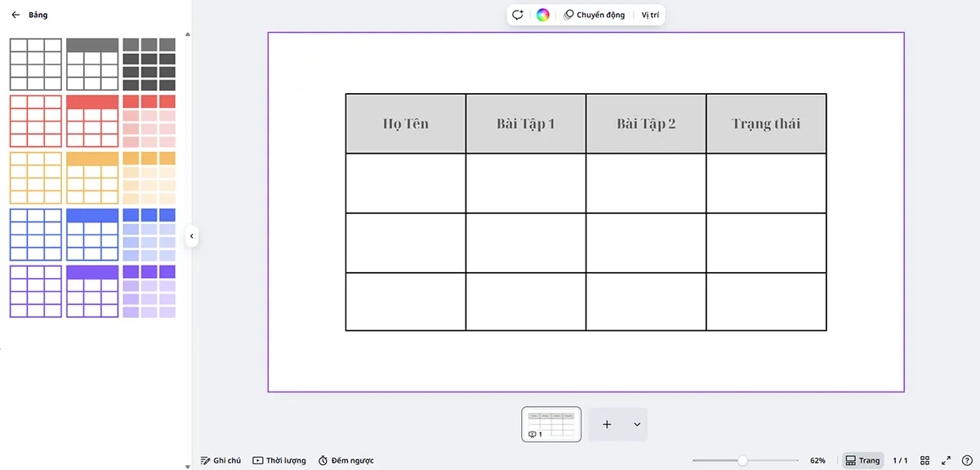
Task: Select the Bài Tập 1 header cell
Action: (x=526, y=123)
